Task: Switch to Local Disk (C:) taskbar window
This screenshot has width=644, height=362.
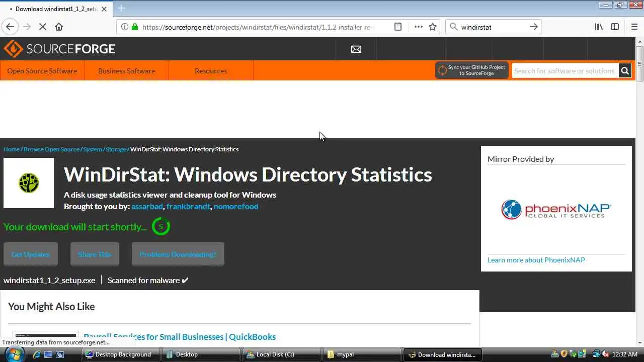Action: [x=281, y=354]
